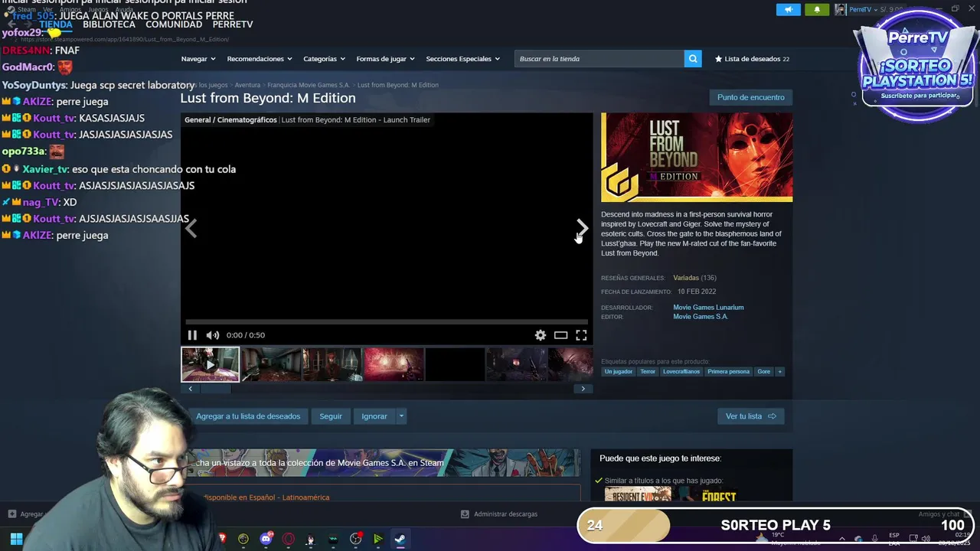Click the Primera persona tag
Image resolution: width=980 pixels, height=551 pixels.
click(x=729, y=372)
